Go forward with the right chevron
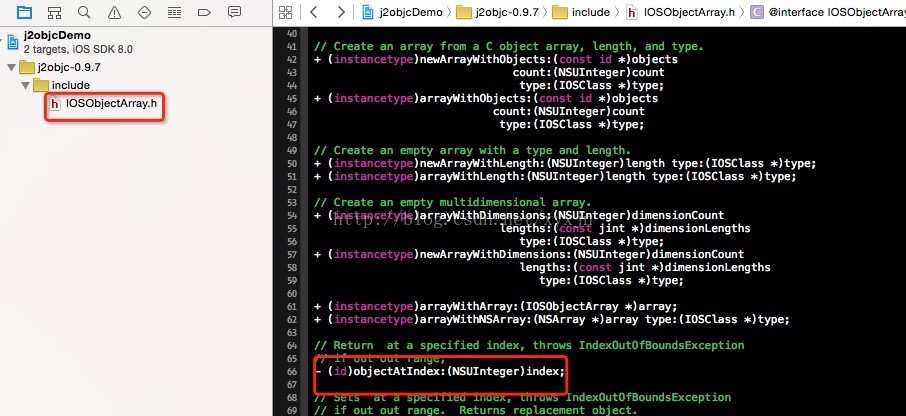906x416 pixels. coord(341,12)
